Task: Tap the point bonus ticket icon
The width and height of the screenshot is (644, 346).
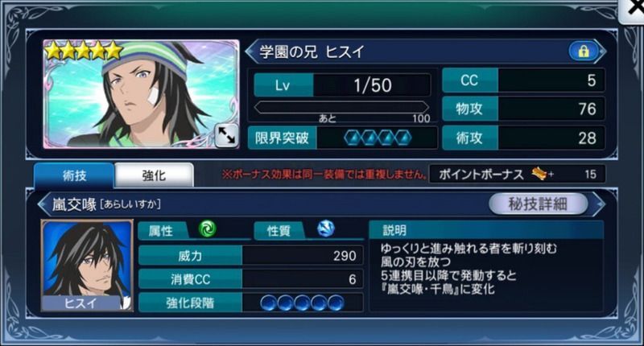Action: point(540,174)
